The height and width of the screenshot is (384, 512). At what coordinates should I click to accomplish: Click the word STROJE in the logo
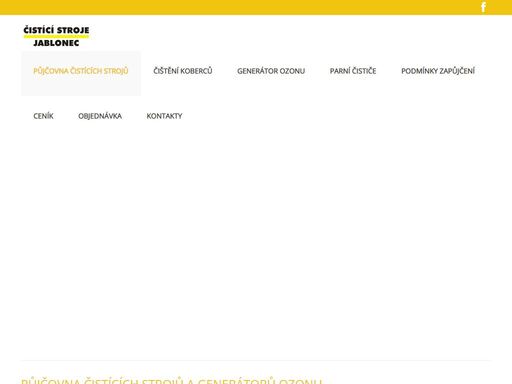tap(73, 30)
